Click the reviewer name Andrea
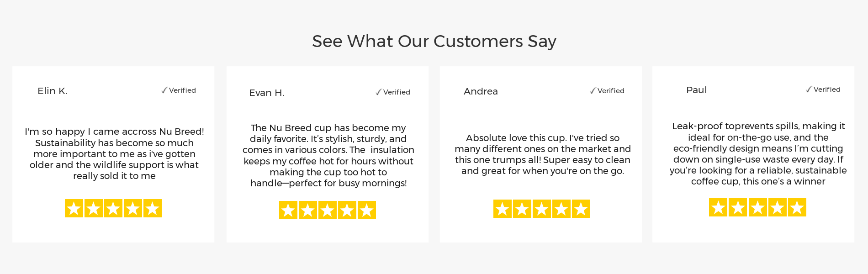 (481, 91)
